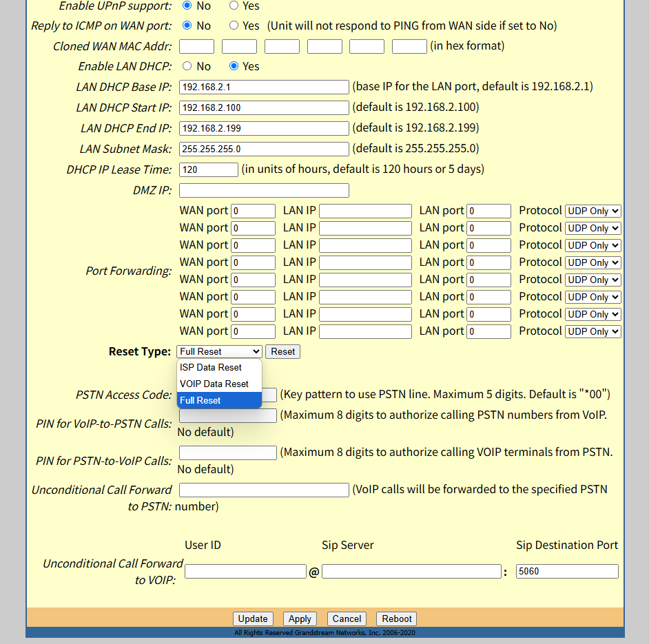This screenshot has height=644, width=649.
Task: Click LAN IP field in fifth forwarding row
Action: pyautogui.click(x=365, y=280)
